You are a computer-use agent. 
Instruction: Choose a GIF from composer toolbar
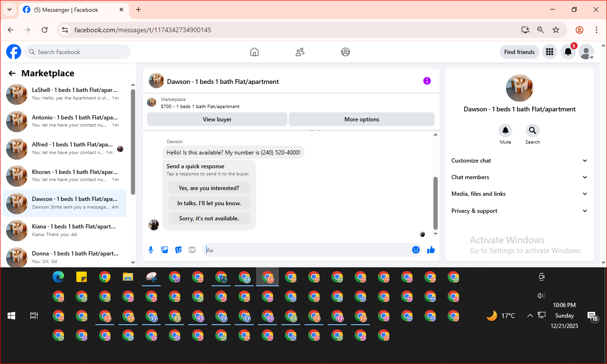click(192, 250)
